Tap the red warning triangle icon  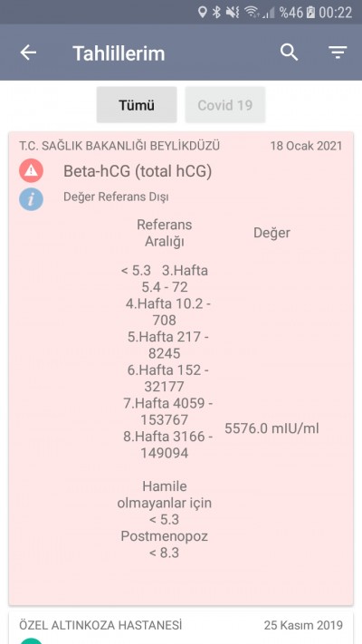31,171
